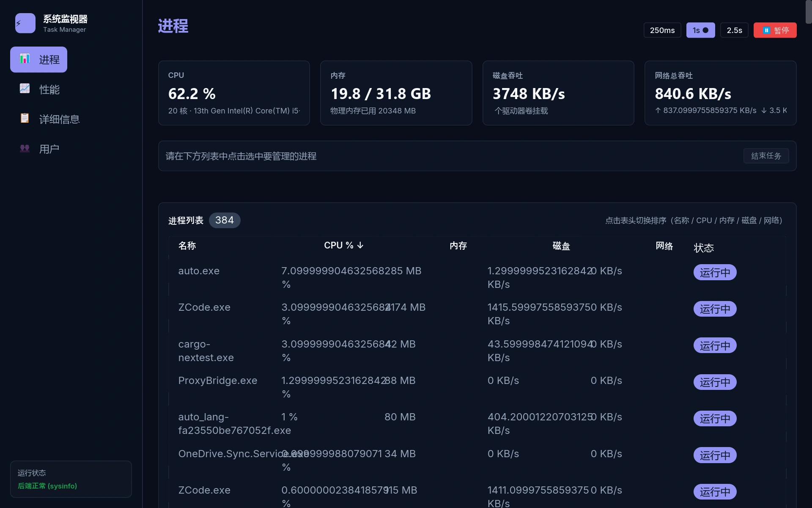The width and height of the screenshot is (812, 508).
Task: Click the 结束任务 button
Action: click(x=766, y=156)
